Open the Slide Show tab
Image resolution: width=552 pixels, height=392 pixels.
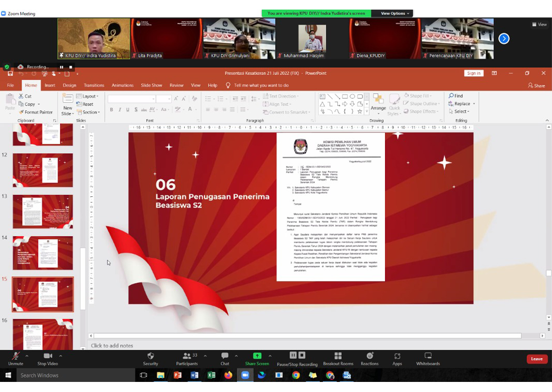(151, 85)
